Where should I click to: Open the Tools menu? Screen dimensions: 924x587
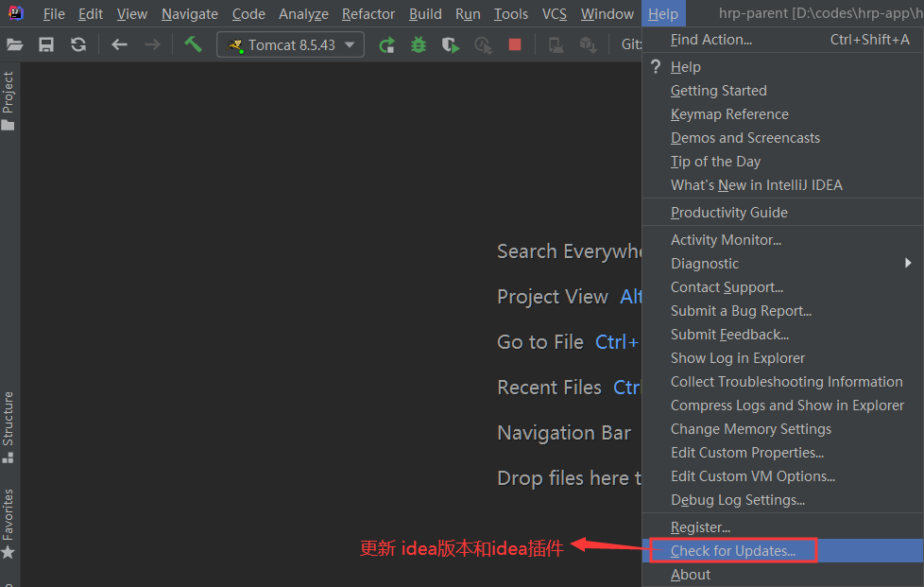511,13
